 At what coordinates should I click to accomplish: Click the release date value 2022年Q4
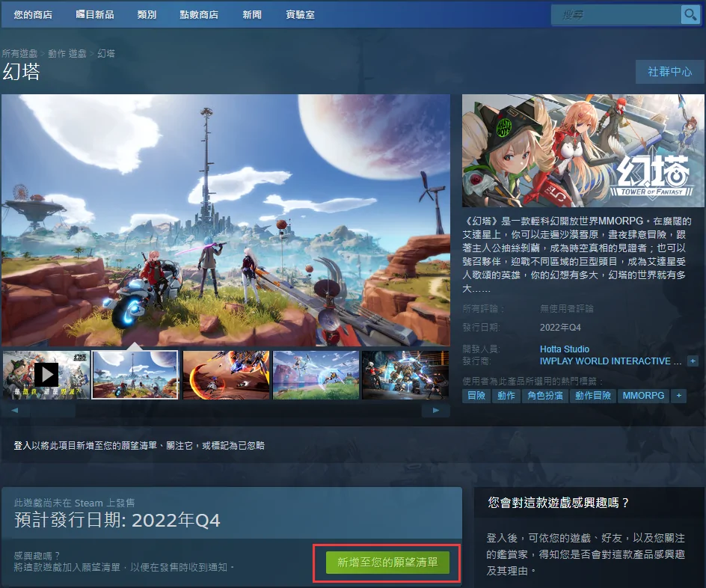click(x=561, y=328)
